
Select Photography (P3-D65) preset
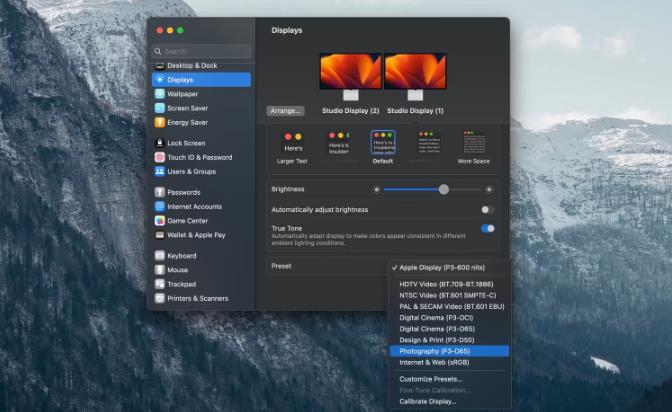click(448, 351)
